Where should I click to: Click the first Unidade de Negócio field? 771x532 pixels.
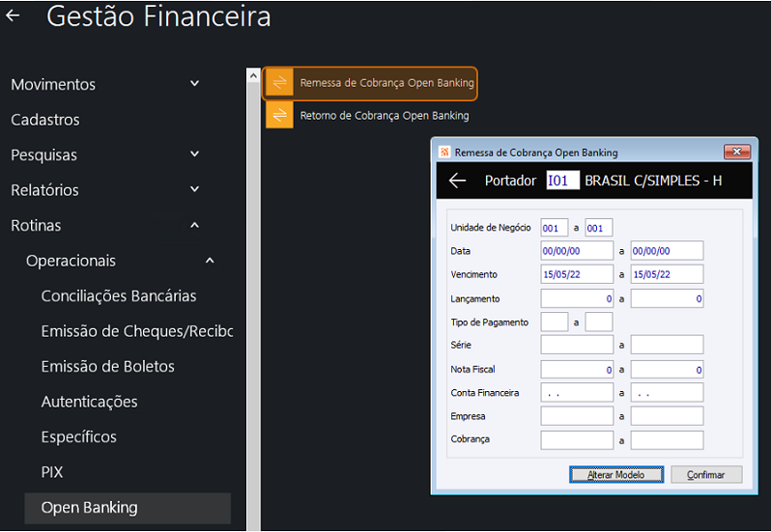coord(555,228)
